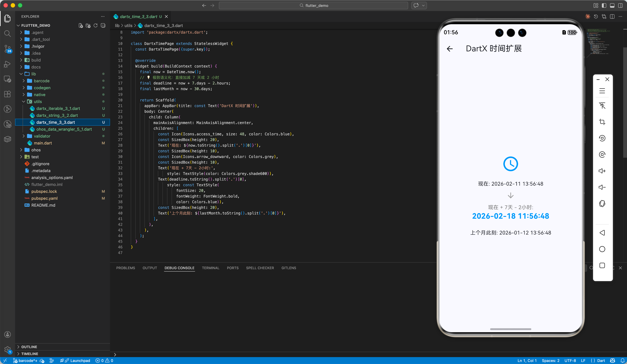The height and width of the screenshot is (364, 627).
Task: Refresh the Explorer file tree
Action: pyautogui.click(x=96, y=26)
